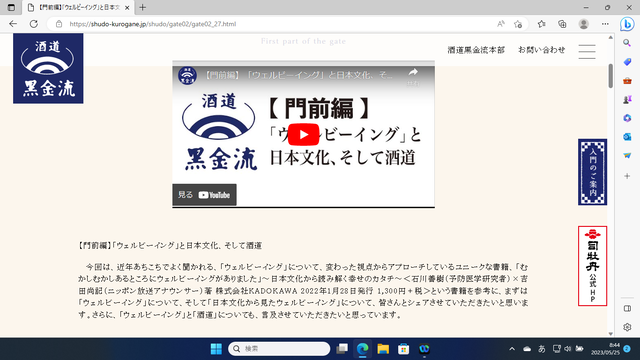Click scrollbar up arrow
640x360 pixels.
click(611, 38)
